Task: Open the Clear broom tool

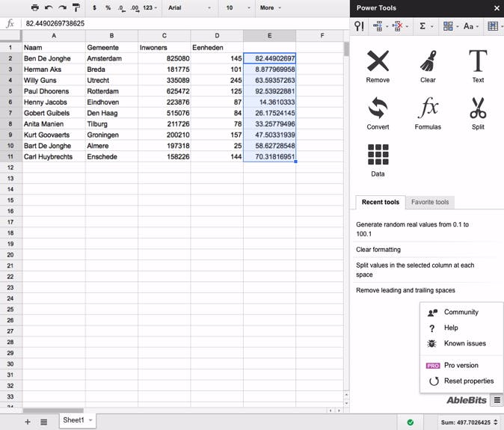Action: pyautogui.click(x=428, y=67)
